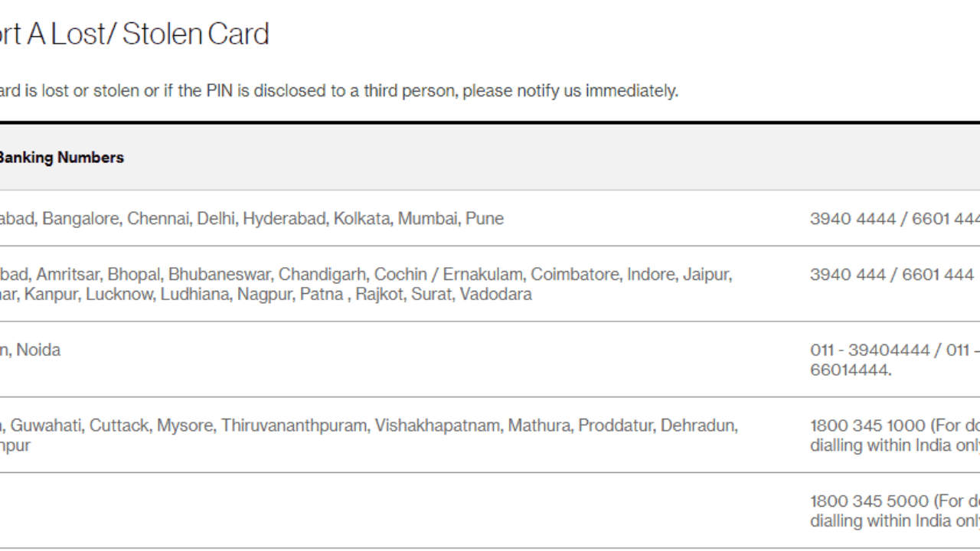Click the PIN disclosure notice sentence

click(339, 90)
